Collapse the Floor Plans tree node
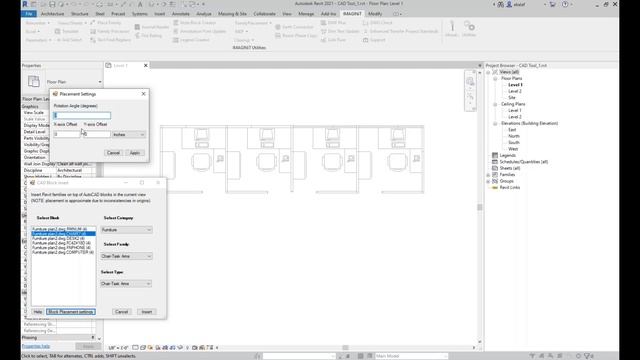 [x=495, y=78]
